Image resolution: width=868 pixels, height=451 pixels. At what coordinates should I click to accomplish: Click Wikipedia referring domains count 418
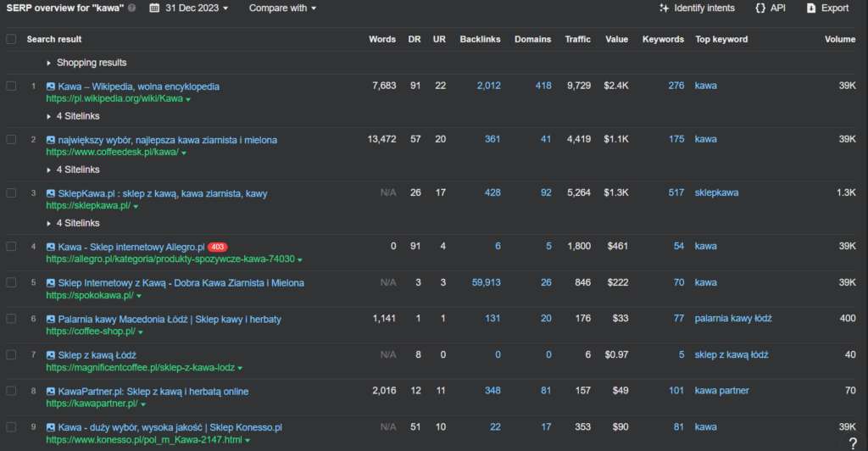point(543,86)
